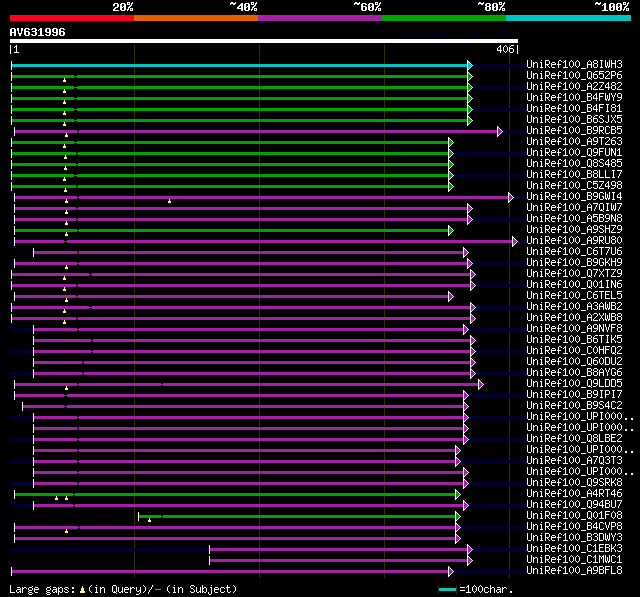Click the UniRef100_B9S4C2 label
The width and height of the screenshot is (640, 597).
[x=574, y=406]
